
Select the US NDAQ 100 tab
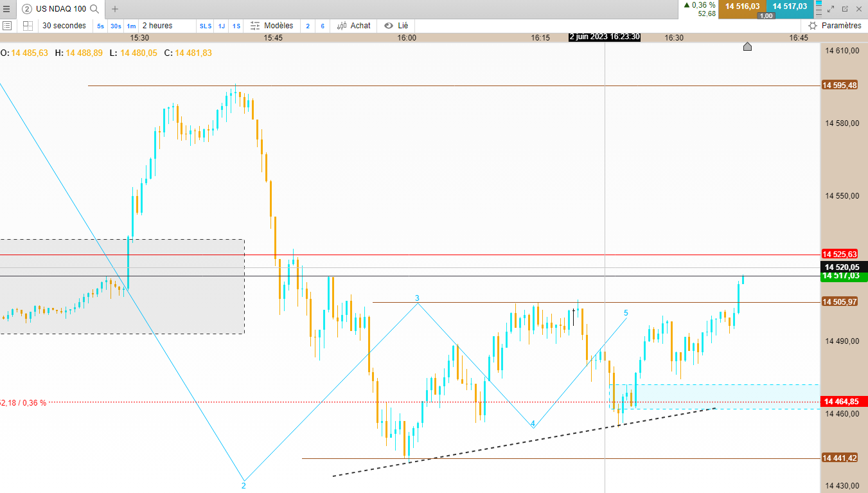tap(61, 9)
